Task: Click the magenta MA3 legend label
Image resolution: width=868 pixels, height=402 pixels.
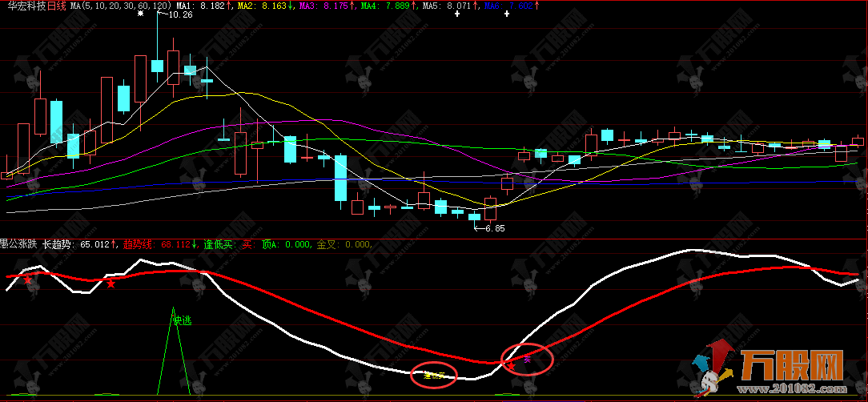Action: [x=310, y=6]
